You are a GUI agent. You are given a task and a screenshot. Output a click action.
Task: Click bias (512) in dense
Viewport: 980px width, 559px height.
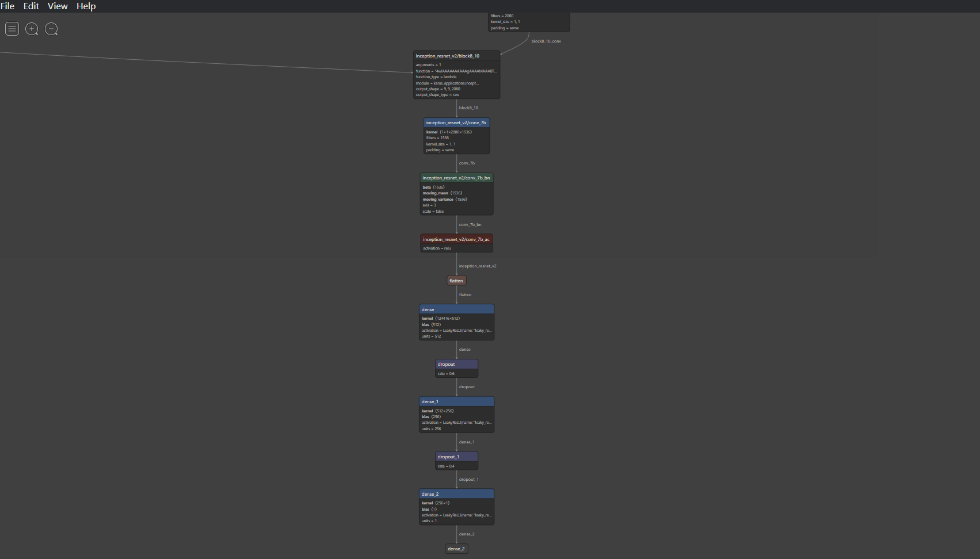pos(431,325)
